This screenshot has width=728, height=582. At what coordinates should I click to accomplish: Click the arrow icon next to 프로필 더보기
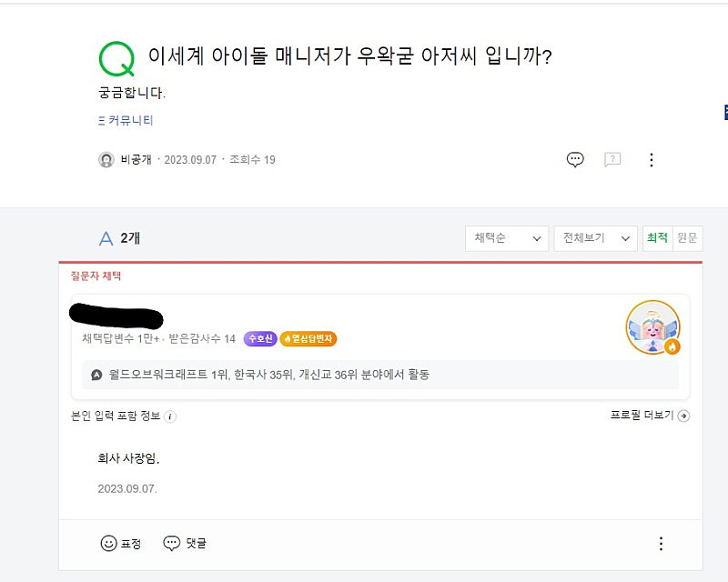click(683, 416)
